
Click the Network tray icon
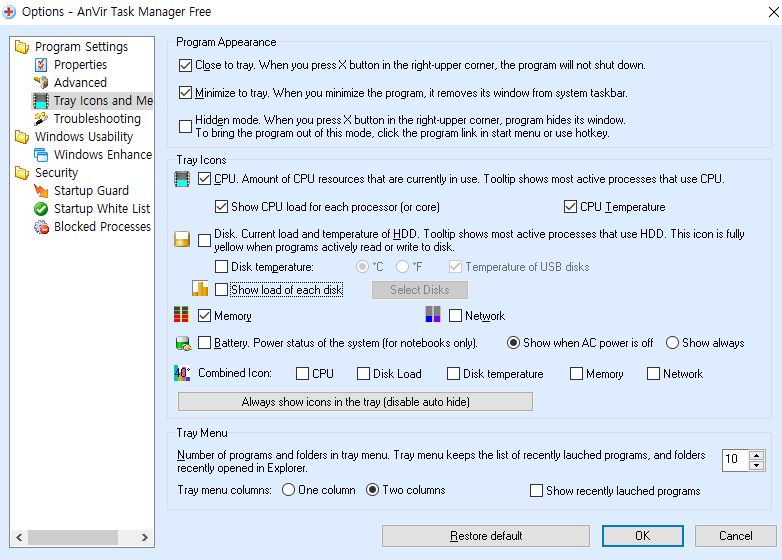pos(433,314)
